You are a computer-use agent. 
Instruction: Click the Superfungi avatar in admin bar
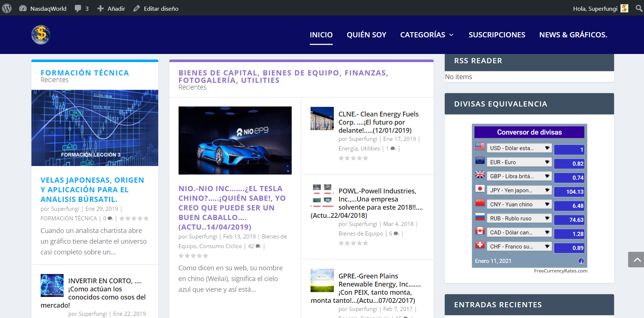[x=624, y=8]
